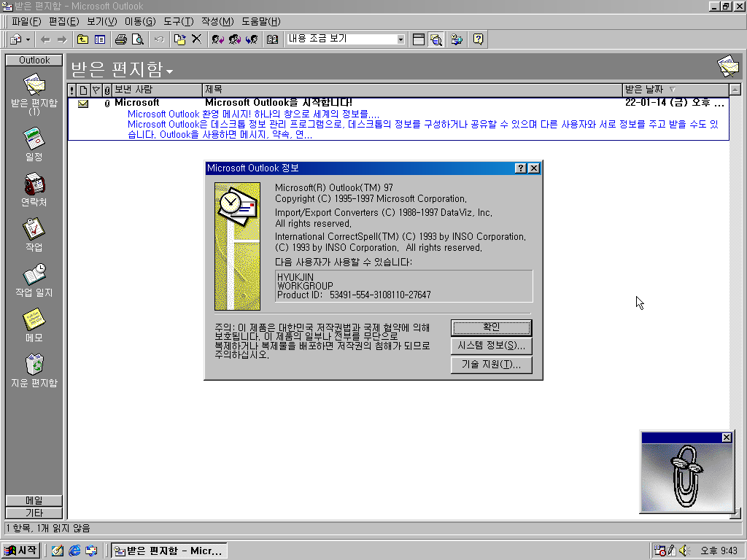Click the Move to Folder icon
Screen dimensions: 747x560
click(179, 39)
